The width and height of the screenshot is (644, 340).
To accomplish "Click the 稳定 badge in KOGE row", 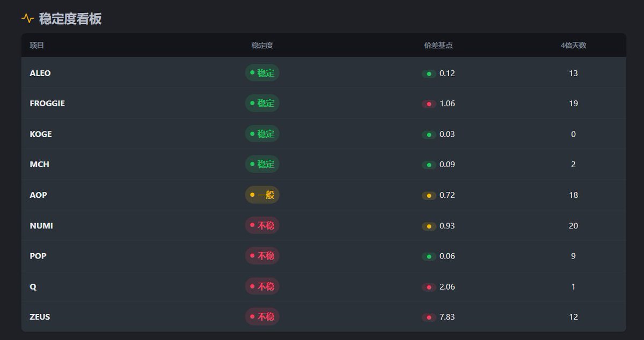I will coord(262,134).
